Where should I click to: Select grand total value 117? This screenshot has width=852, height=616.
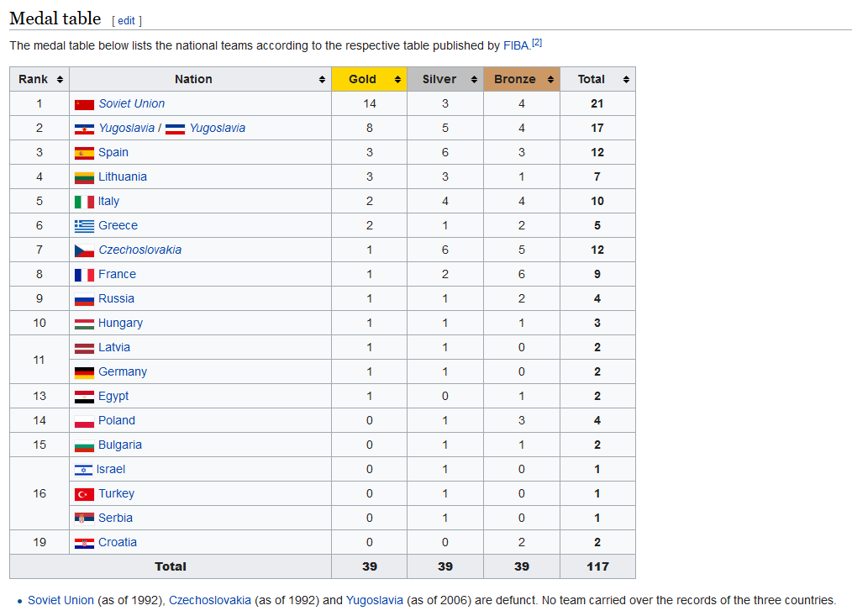[x=597, y=567]
